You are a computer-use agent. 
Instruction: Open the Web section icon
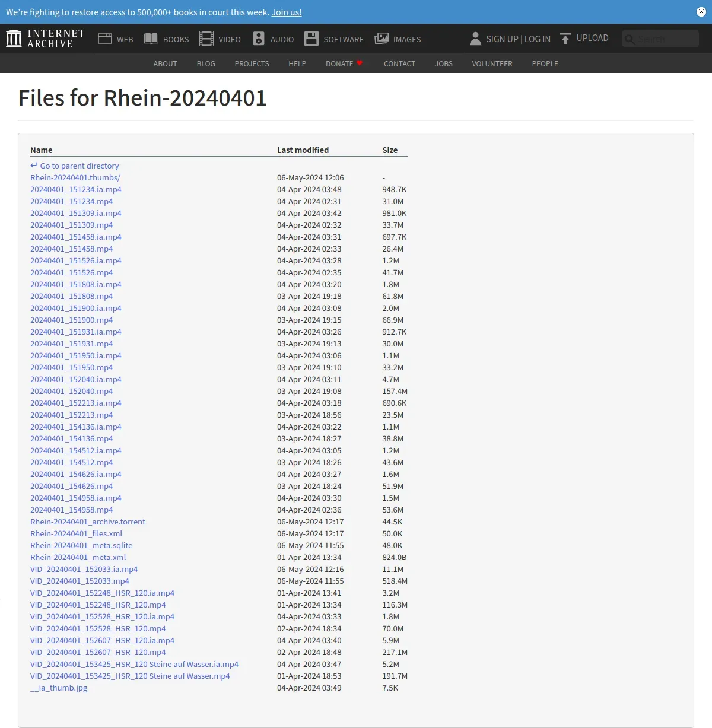coord(105,39)
